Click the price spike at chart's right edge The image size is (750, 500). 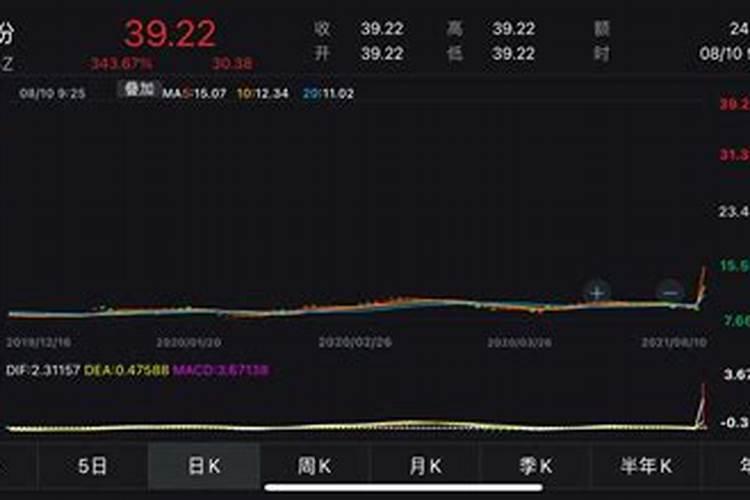703,285
